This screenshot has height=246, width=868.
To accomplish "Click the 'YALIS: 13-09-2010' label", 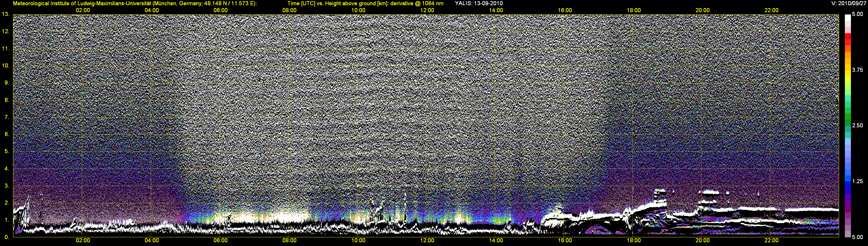I will [479, 3].
